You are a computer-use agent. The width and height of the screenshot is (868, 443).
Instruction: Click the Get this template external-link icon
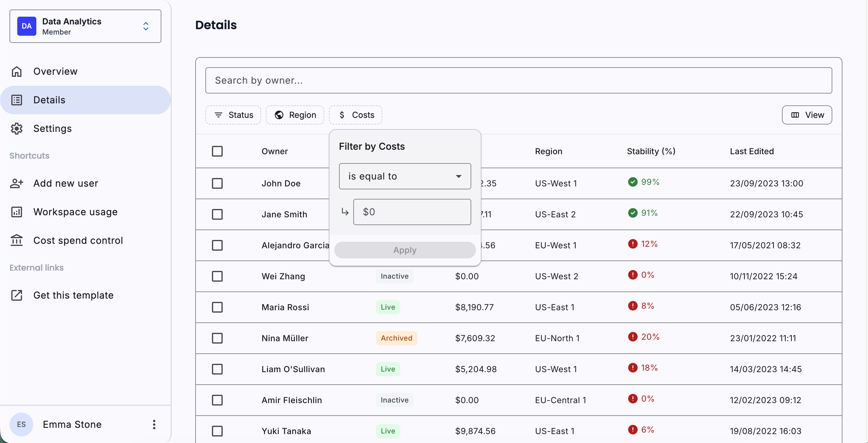click(x=16, y=295)
